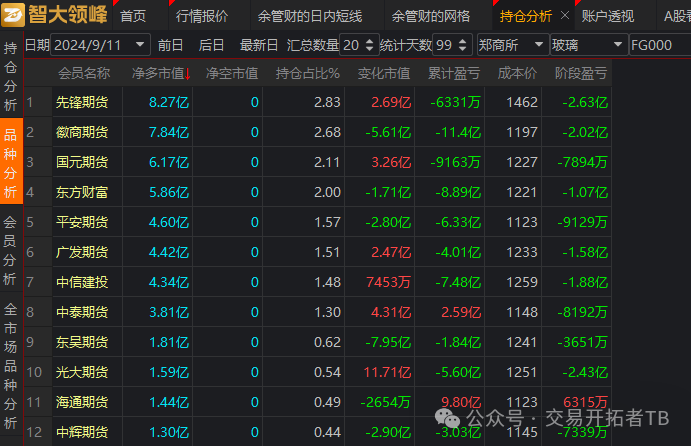The image size is (691, 446).
Task: Open the 余管财的日内短线 tab
Action: click(x=310, y=16)
